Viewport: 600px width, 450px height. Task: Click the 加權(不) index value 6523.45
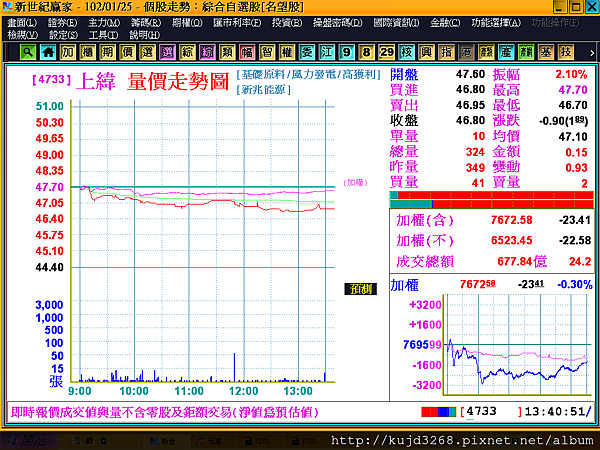click(x=512, y=240)
